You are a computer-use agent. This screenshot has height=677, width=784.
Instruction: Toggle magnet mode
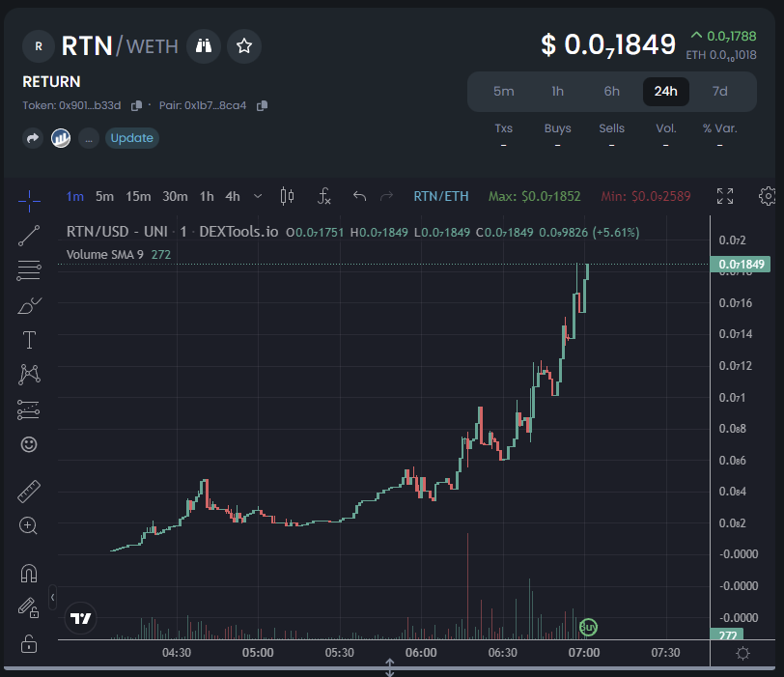(x=29, y=573)
